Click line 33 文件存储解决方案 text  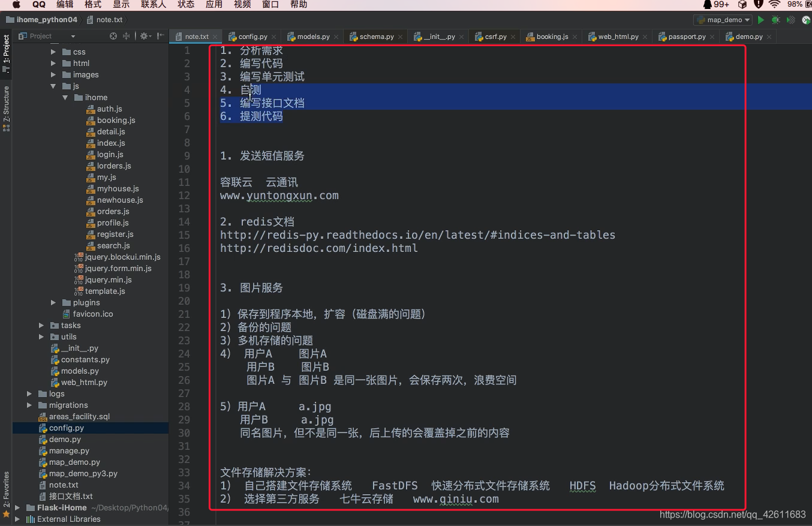(266, 473)
